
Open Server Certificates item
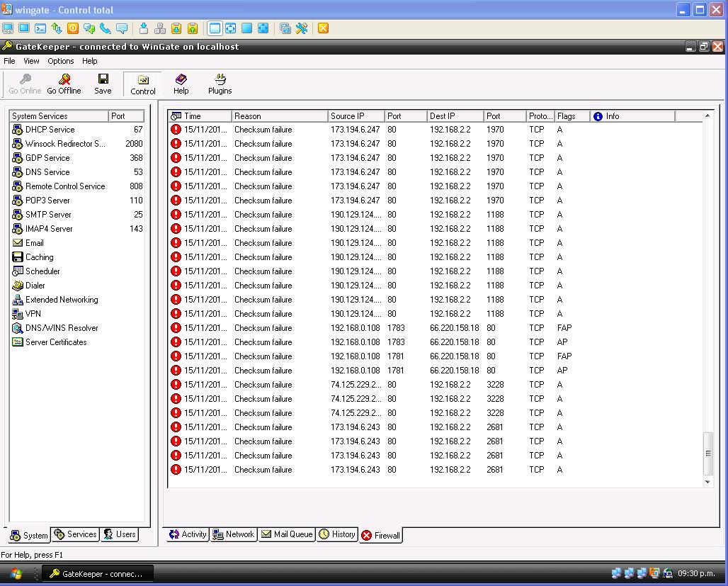[x=49, y=342]
